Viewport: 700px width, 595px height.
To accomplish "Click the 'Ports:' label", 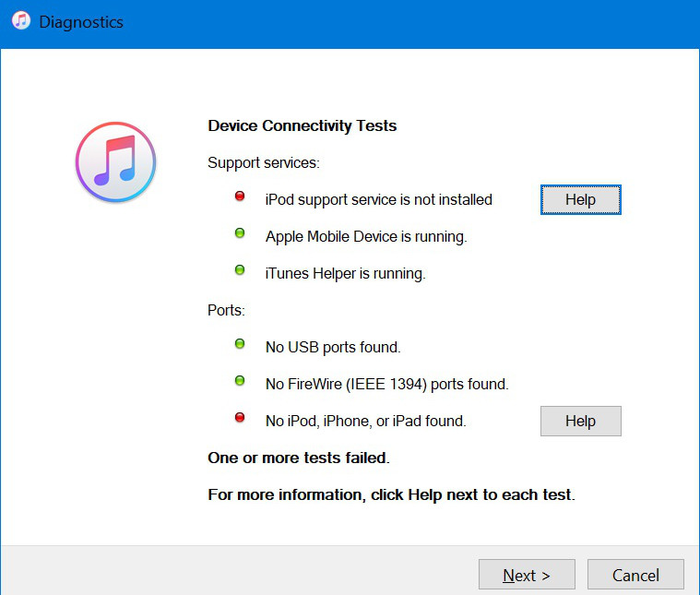I will [226, 310].
